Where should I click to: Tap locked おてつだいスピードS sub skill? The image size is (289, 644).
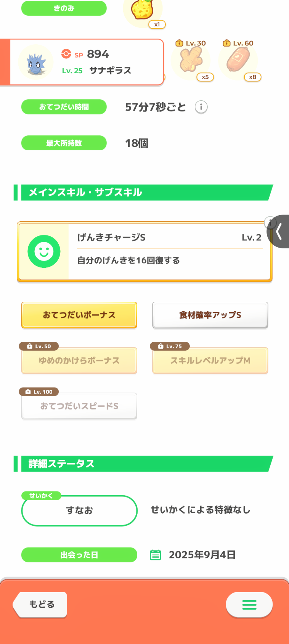[x=79, y=406]
